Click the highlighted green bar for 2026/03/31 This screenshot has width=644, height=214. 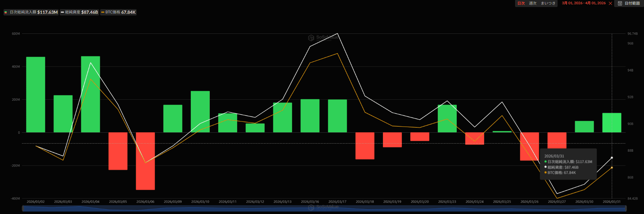pyautogui.click(x=612, y=122)
